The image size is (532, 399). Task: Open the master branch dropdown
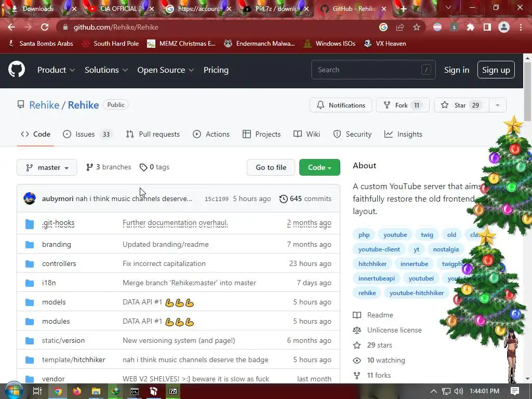point(47,168)
